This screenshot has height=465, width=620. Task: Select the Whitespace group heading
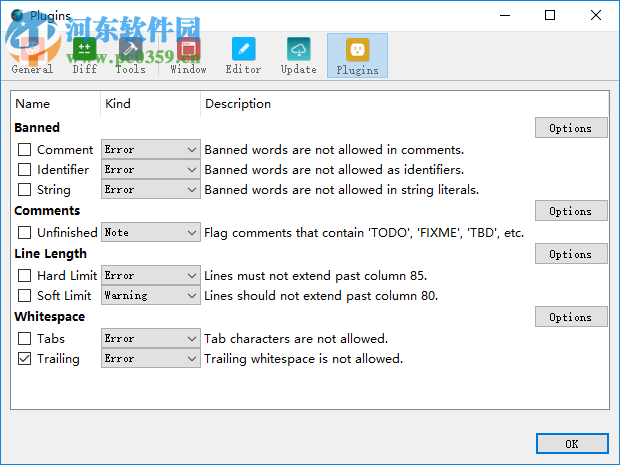point(50,317)
